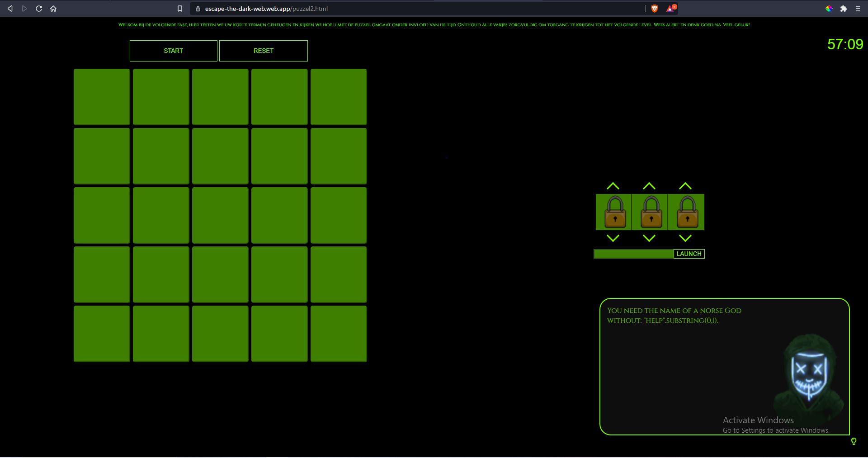The image size is (868, 458).
Task: Open the extensions puzzle-piece icon
Action: [844, 9]
